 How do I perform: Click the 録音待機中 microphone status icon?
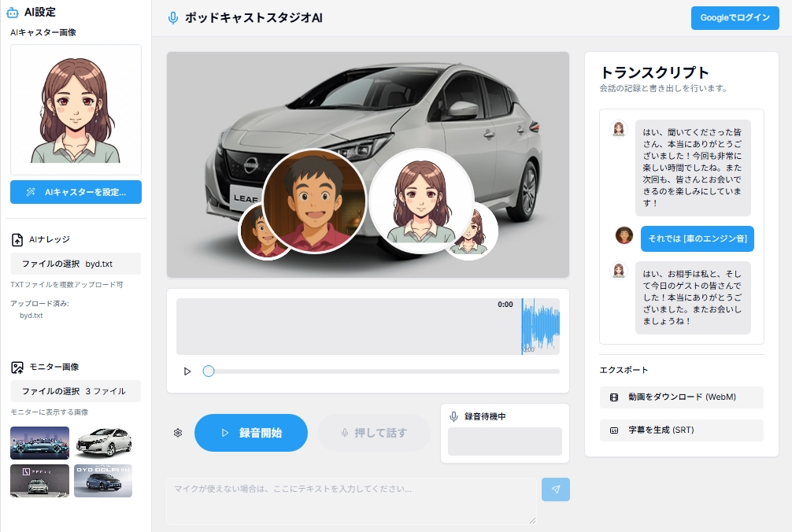click(x=453, y=416)
